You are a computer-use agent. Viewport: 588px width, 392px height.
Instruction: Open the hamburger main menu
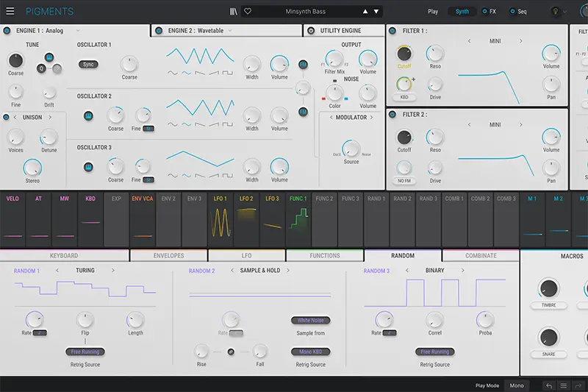(x=10, y=12)
